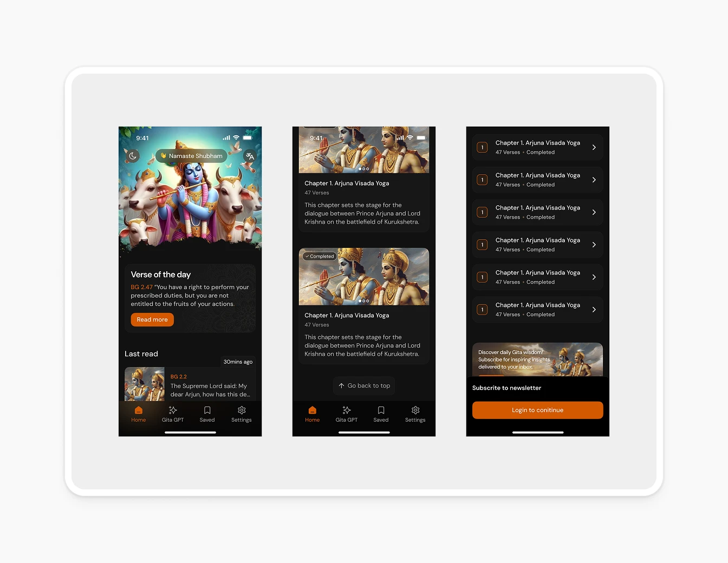The image size is (728, 563).
Task: Tap the Chapter 1 numbered badge icon
Action: (x=482, y=147)
